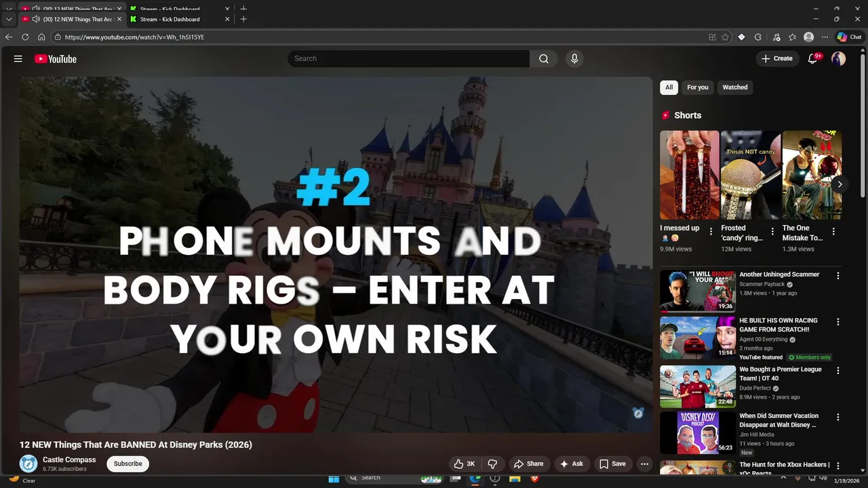Screen dimensions: 868x488
Task: Open 'Another Unhinged Scammer' video thumbnail
Action: tap(698, 291)
